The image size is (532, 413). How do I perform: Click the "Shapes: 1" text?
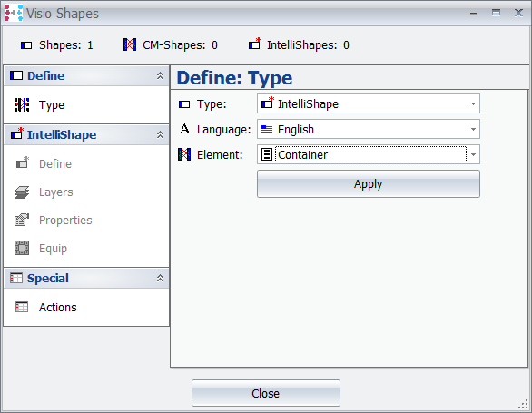(x=66, y=45)
